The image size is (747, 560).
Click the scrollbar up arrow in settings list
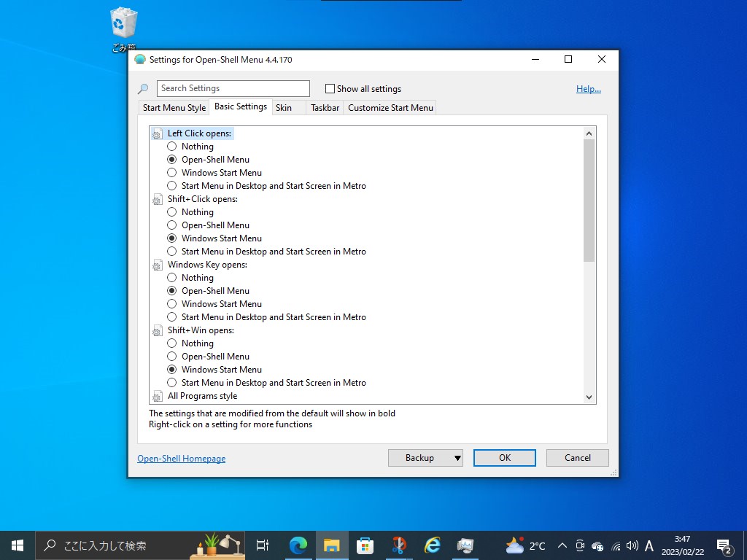pos(589,133)
